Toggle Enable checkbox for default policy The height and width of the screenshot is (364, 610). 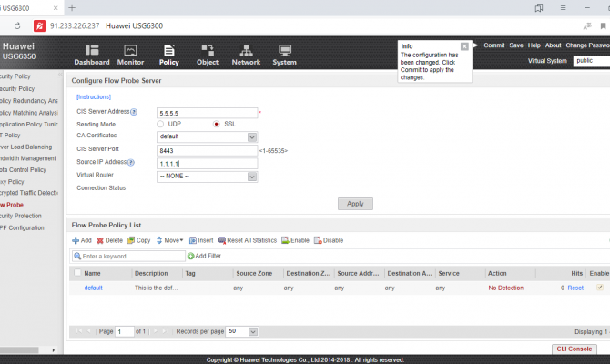[x=600, y=288]
